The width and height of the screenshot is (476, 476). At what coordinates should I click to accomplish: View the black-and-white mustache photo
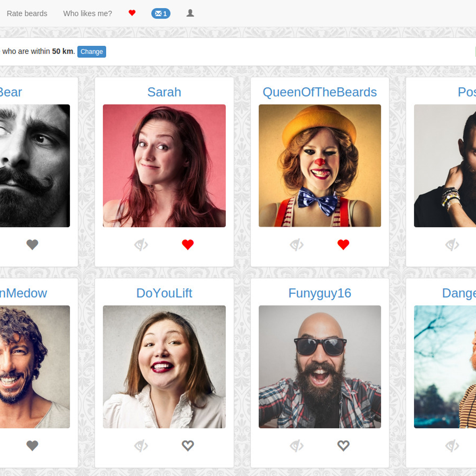pyautogui.click(x=35, y=166)
